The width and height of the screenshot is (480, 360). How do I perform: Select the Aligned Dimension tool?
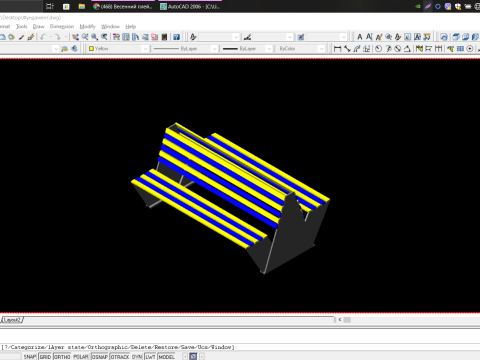[x=347, y=49]
